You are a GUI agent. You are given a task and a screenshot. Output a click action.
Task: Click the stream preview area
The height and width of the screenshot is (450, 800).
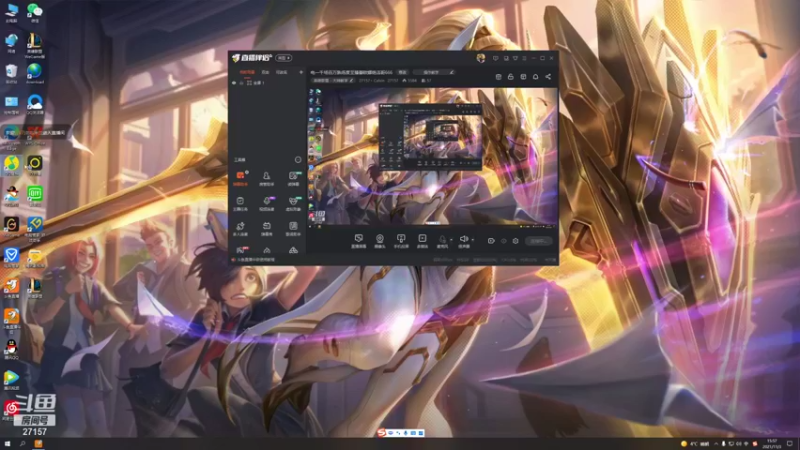[432, 157]
